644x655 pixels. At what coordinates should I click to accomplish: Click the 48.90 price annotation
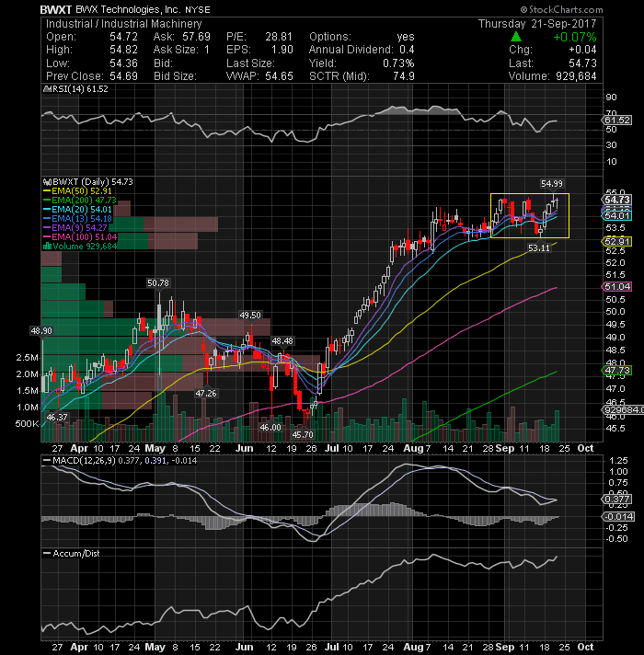pyautogui.click(x=41, y=331)
